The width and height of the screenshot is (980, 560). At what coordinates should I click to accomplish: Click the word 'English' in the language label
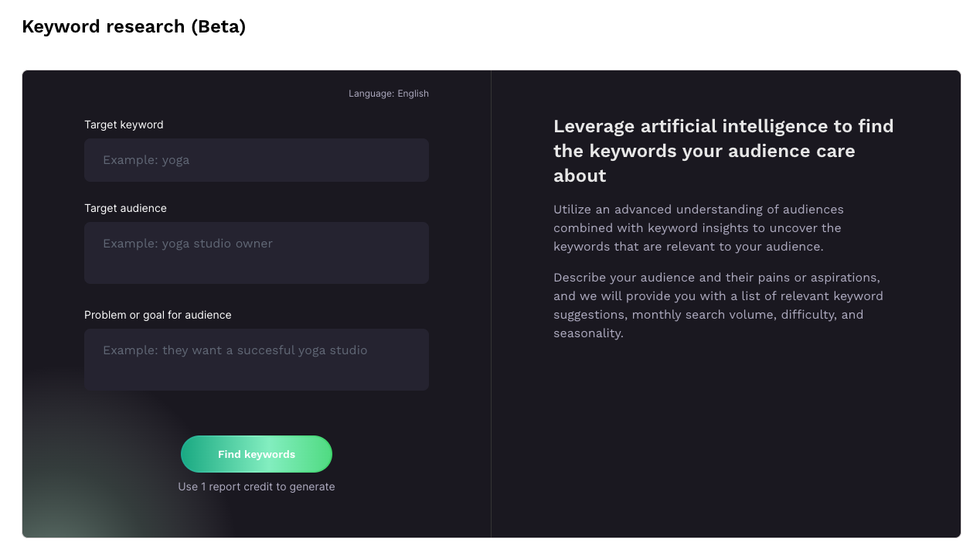tap(413, 93)
